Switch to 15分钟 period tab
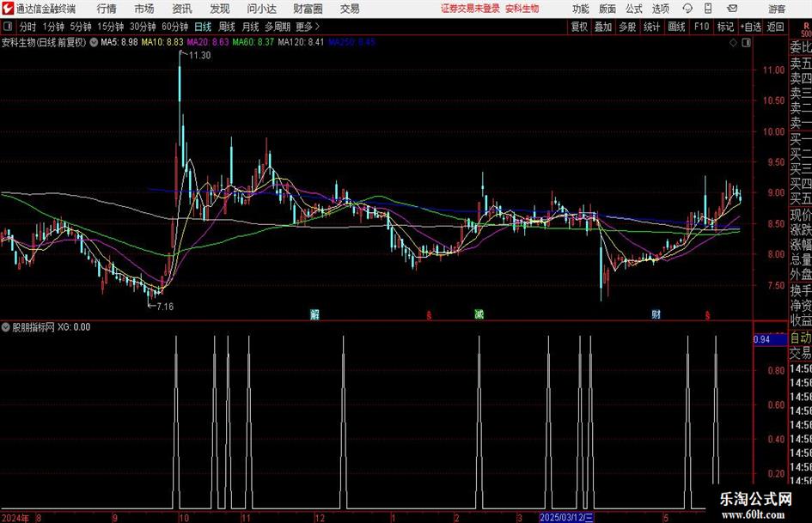This screenshot has height=523, width=812. (x=111, y=27)
